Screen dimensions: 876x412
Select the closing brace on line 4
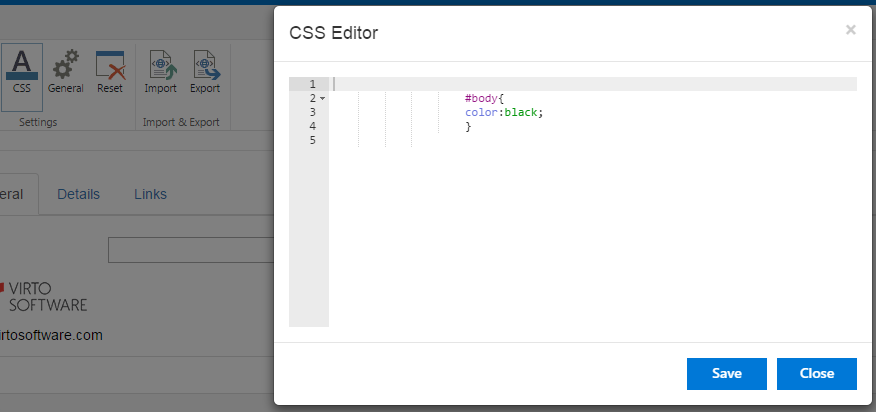coord(468,127)
